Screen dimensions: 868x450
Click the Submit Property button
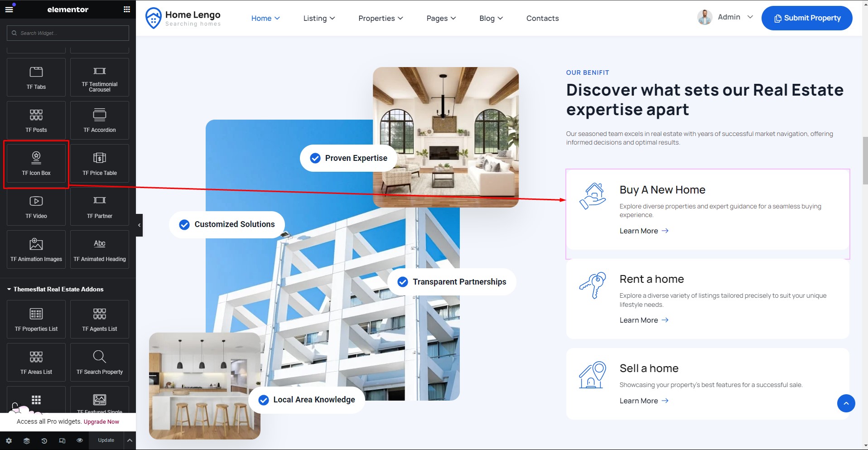pos(807,18)
